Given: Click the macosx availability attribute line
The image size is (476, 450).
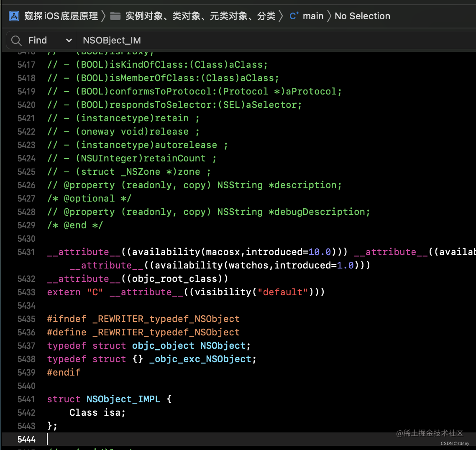Looking at the screenshot, I should (261, 252).
